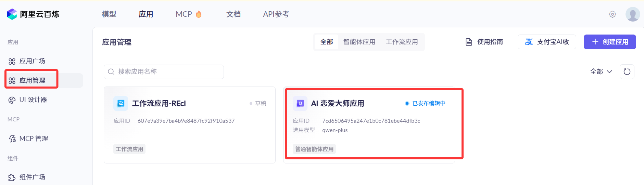Open the 使用指南 link
Image resolution: width=644 pixels, height=185 pixels.
[x=484, y=42]
